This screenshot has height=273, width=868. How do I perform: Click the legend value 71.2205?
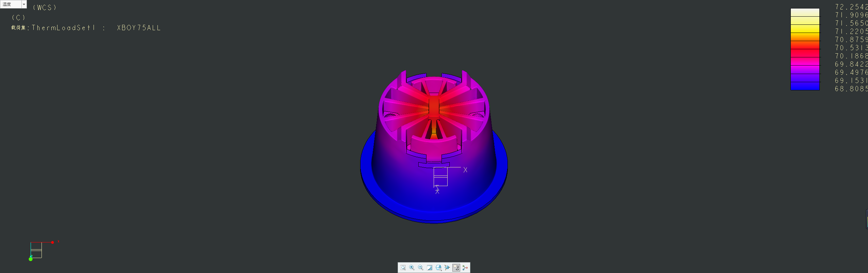point(851,31)
